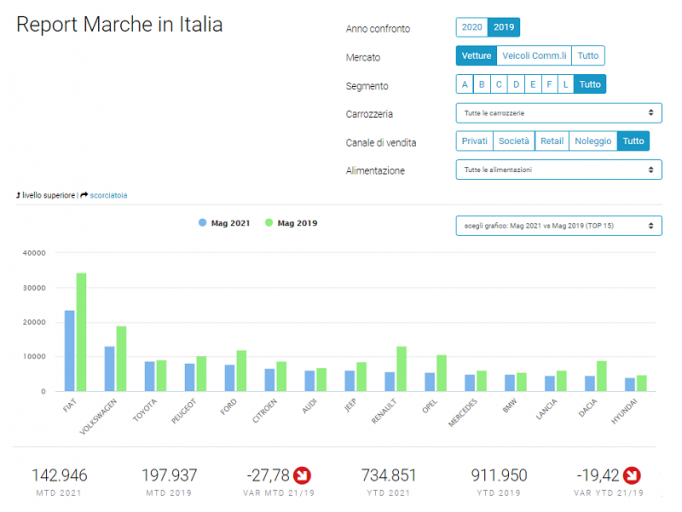The height and width of the screenshot is (512, 682).
Task: Click the HYUNDAI axis label
Action: coord(624,411)
